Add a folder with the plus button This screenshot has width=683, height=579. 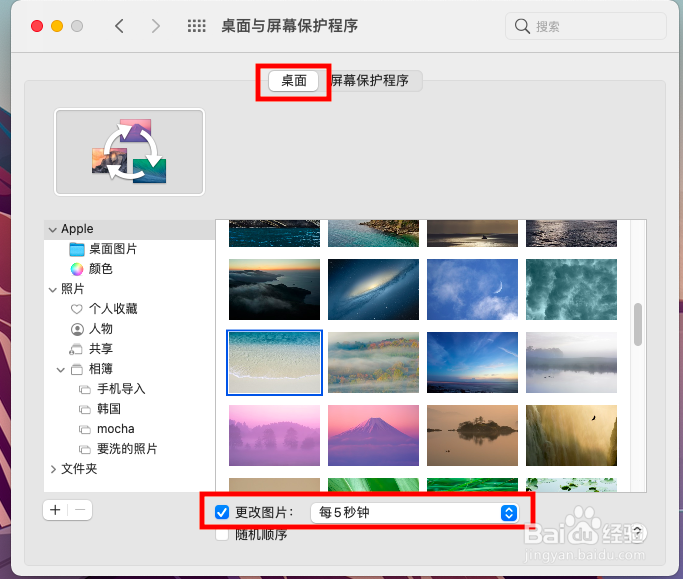coord(55,510)
